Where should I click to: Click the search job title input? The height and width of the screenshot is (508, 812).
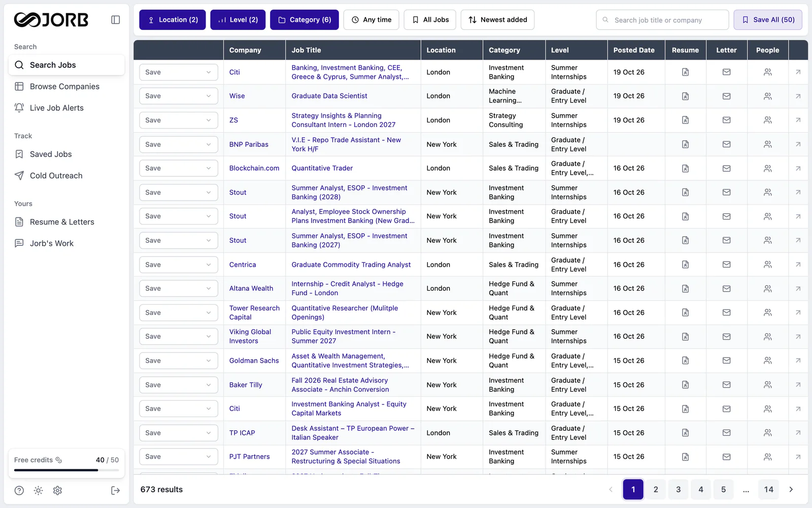(x=662, y=20)
